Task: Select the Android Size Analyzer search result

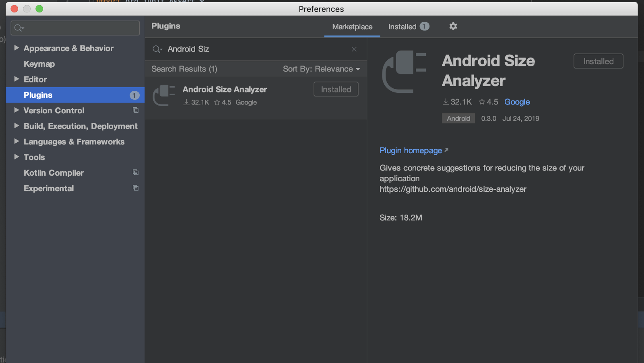Action: coord(256,98)
